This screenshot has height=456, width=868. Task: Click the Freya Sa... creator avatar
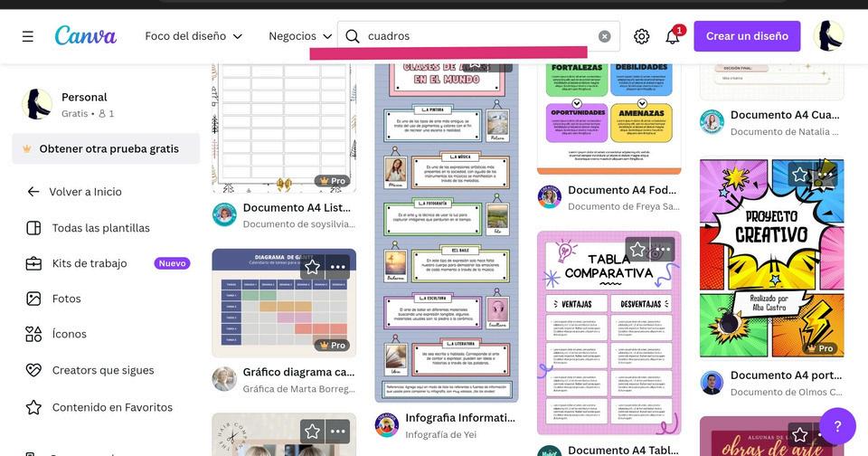(550, 197)
